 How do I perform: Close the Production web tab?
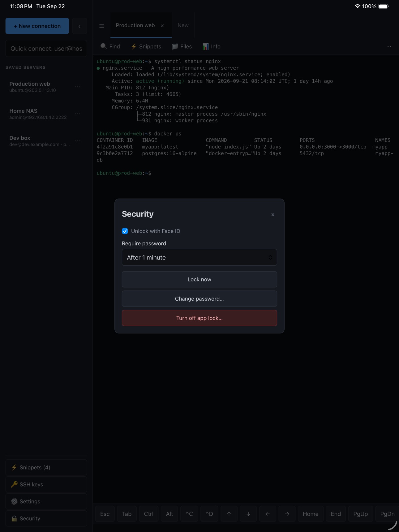click(162, 26)
